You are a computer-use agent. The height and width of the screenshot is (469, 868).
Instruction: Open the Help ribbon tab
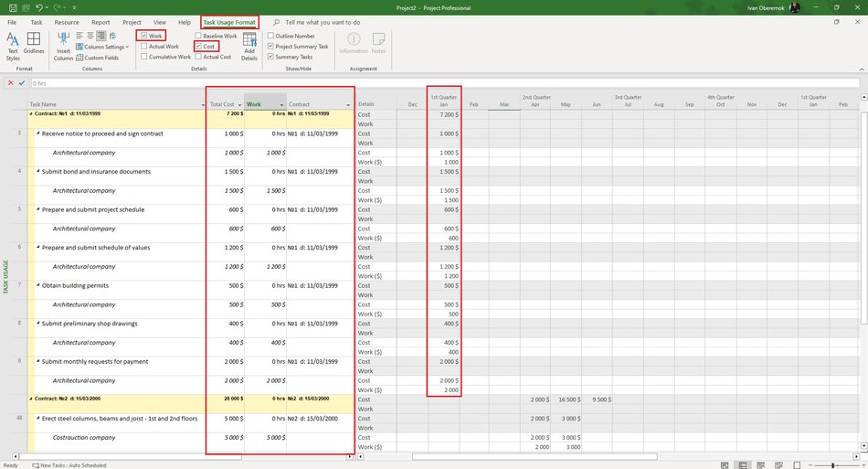pyautogui.click(x=185, y=22)
